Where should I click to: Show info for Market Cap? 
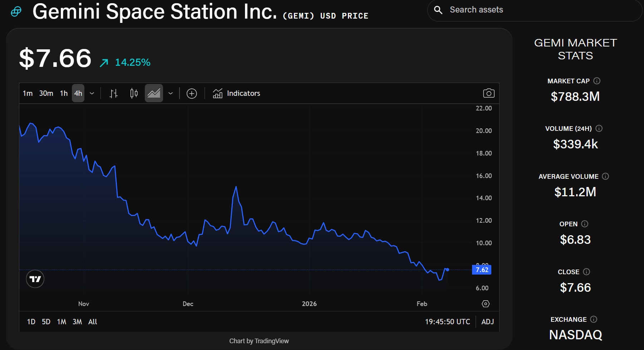[x=597, y=81]
